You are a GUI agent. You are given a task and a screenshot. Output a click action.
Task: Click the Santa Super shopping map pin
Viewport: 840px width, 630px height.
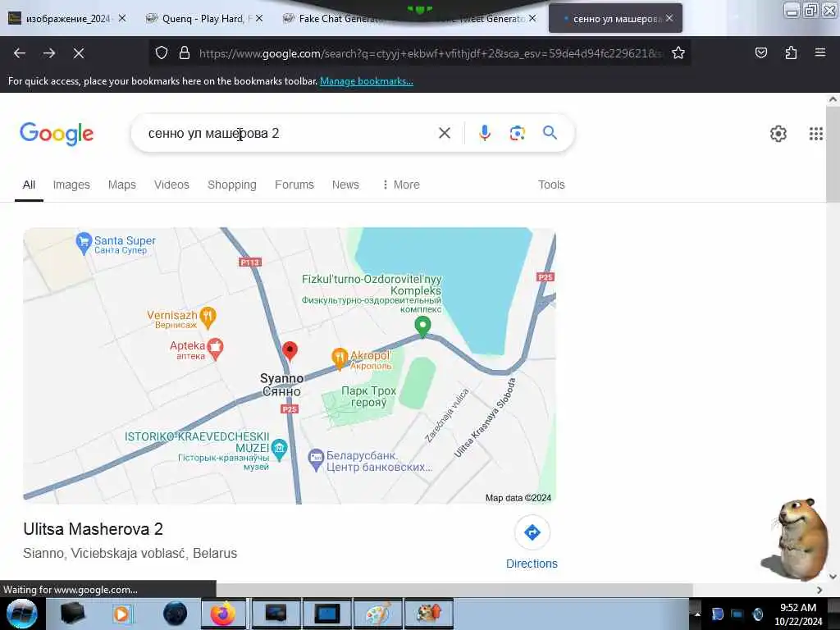point(84,243)
